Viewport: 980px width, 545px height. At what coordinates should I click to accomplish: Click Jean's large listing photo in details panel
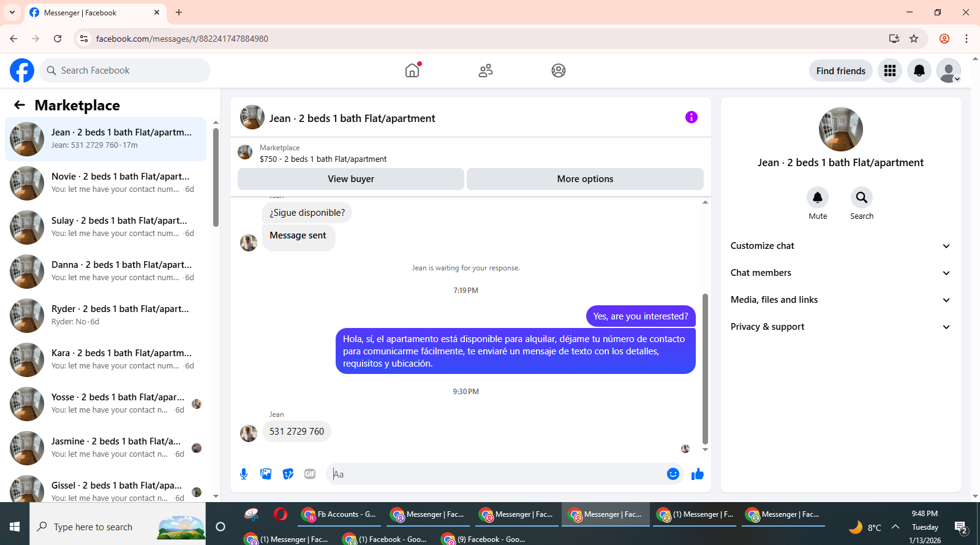pyautogui.click(x=841, y=129)
